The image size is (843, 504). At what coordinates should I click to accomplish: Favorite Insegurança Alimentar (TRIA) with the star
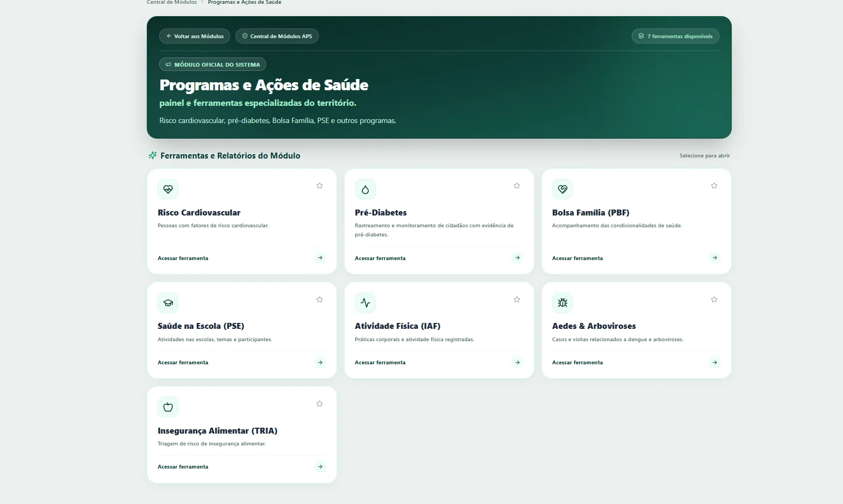(x=319, y=404)
